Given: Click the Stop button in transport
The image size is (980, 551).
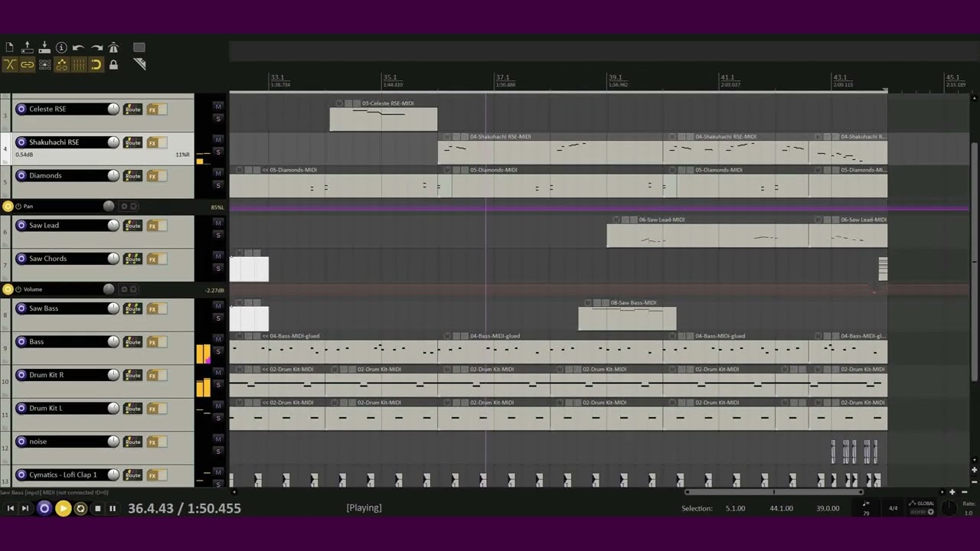Looking at the screenshot, I should (97, 508).
